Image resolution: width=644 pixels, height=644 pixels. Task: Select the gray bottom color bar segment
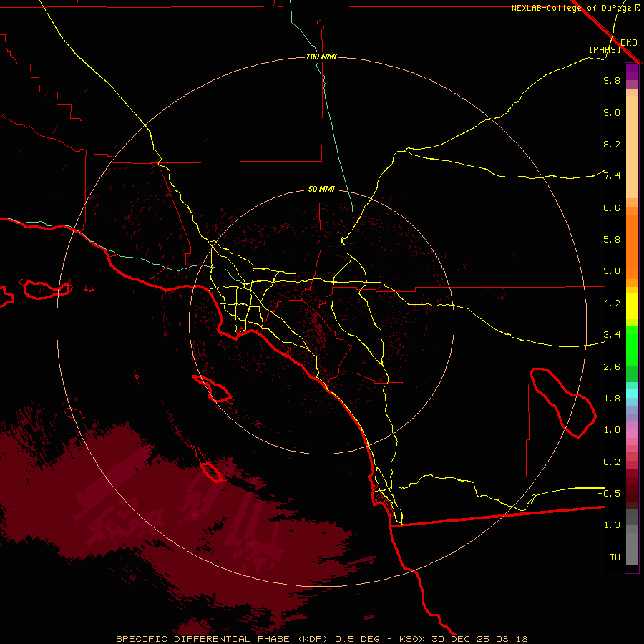(x=632, y=549)
